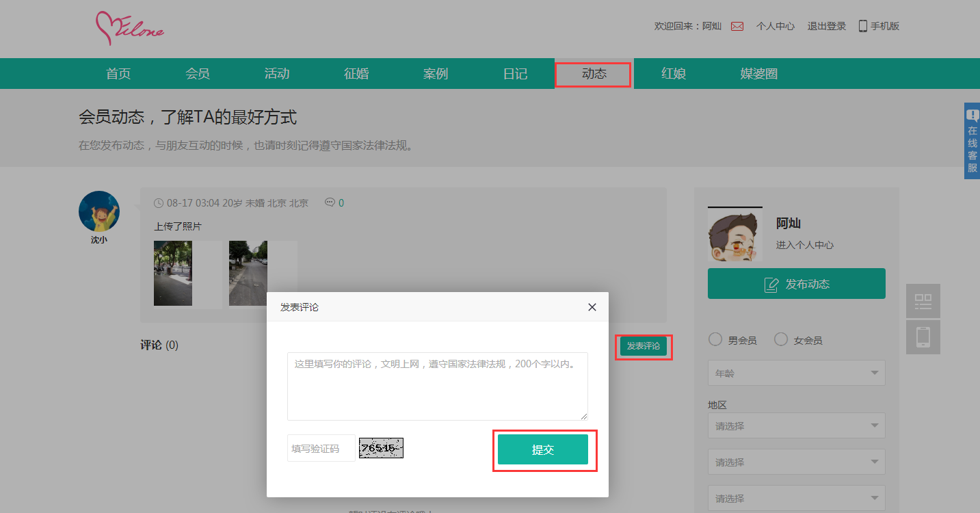Viewport: 980px width, 513px height.
Task: Open the 会员 navigation tab
Action: tap(198, 74)
